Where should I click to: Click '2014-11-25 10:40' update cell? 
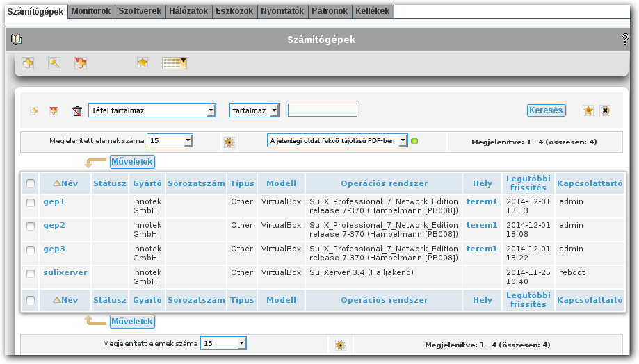[x=528, y=277]
